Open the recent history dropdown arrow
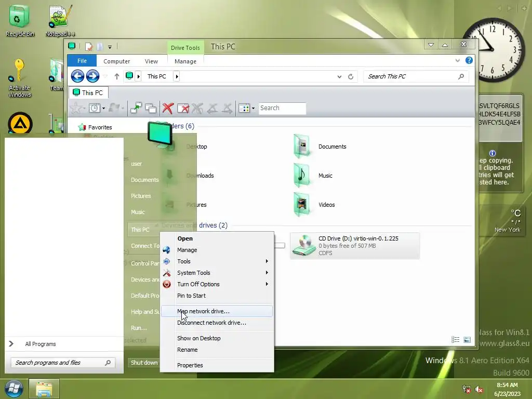The width and height of the screenshot is (532, 399). (104, 109)
